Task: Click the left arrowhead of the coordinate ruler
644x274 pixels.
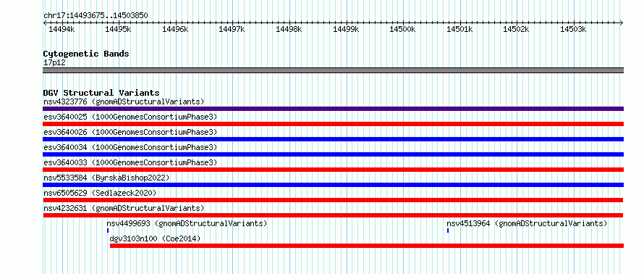Action: pos(45,22)
